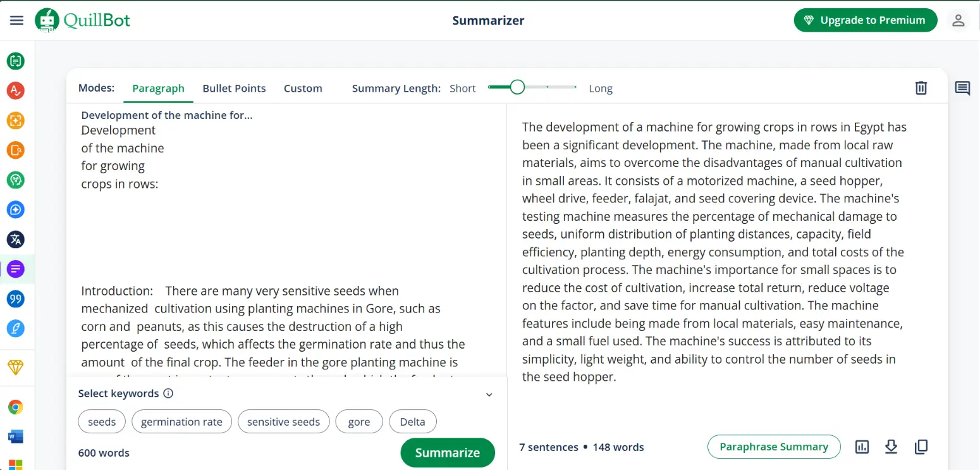
Task: Open the Grammar Checker sidebar icon
Action: (x=16, y=90)
